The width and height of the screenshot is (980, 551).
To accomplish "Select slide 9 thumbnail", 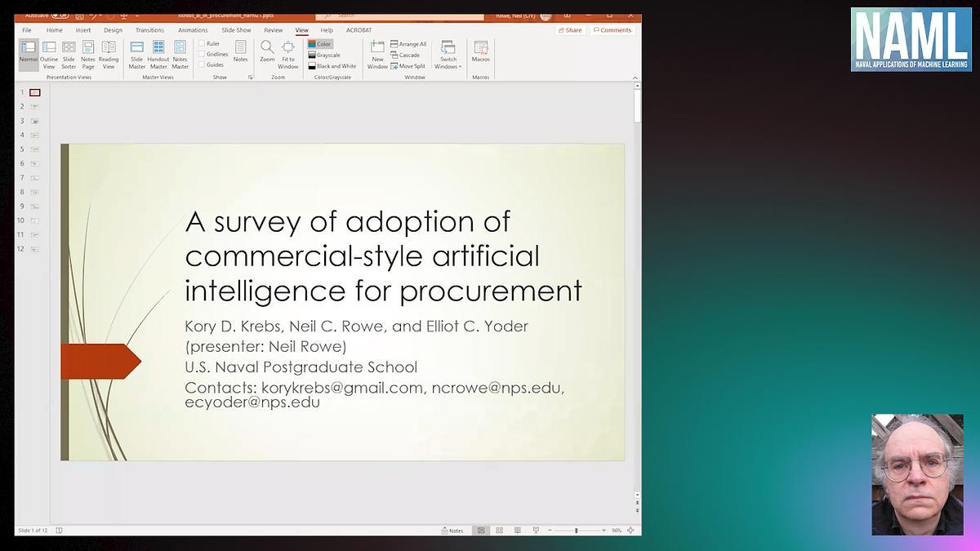I will pos(35,206).
